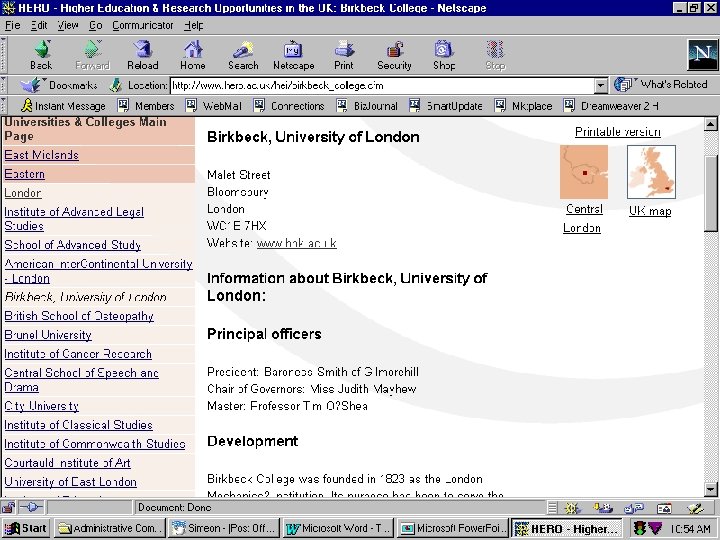Screen dimensions: 720x540
Task: Open Institute of Commonwealth Studies link
Action: 95,444
